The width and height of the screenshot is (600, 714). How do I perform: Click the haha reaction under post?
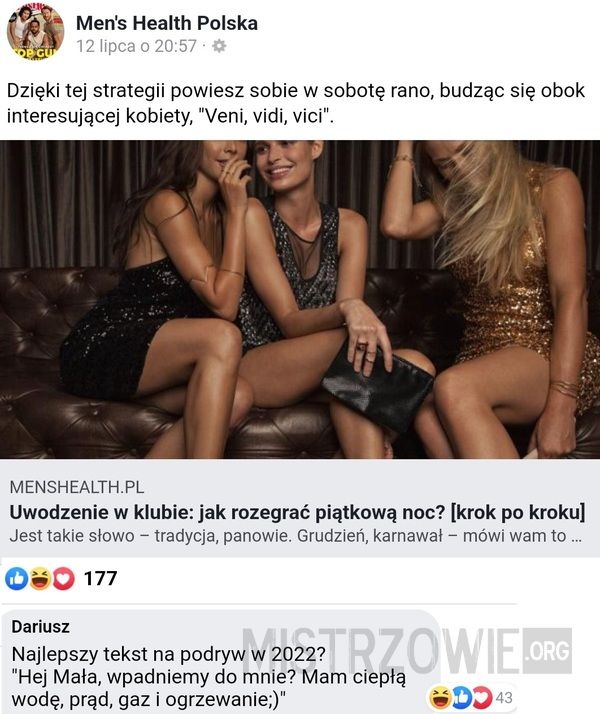coord(40,579)
